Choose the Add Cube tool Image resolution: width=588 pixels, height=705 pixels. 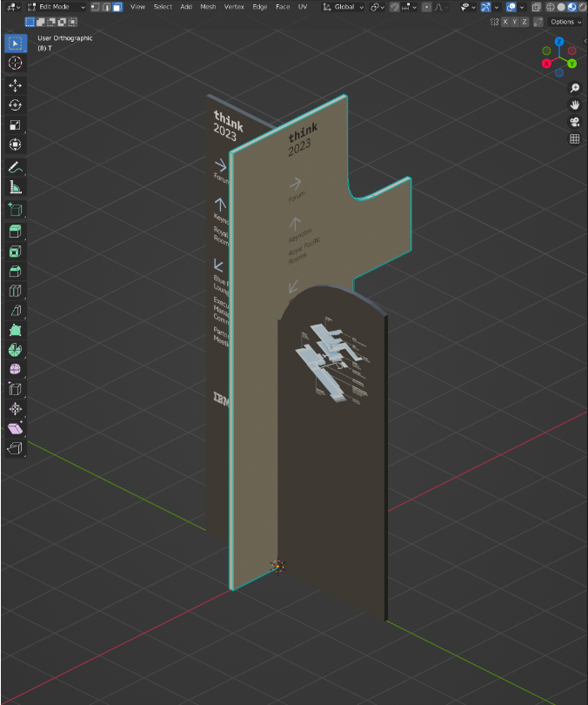point(16,210)
